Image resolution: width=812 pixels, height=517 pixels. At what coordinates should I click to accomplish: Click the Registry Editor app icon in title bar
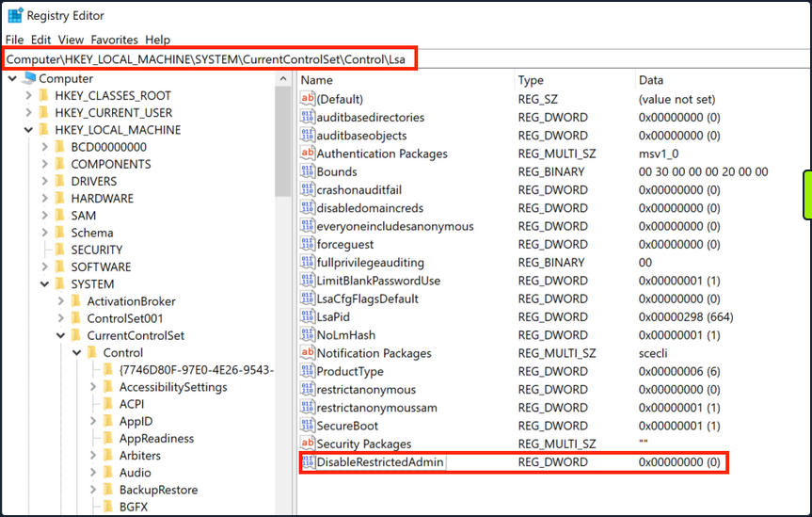[x=15, y=15]
